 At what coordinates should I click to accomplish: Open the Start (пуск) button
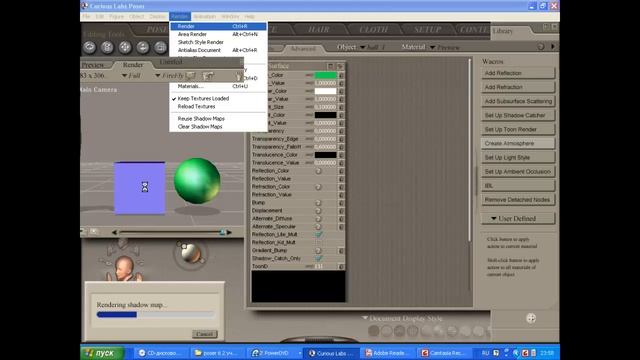[x=102, y=353]
